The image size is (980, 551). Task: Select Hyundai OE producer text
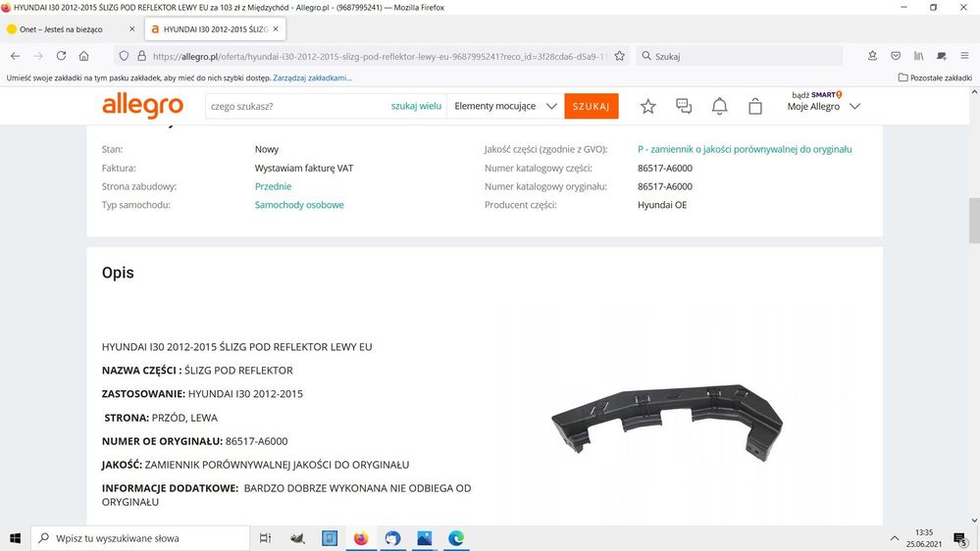pos(662,205)
